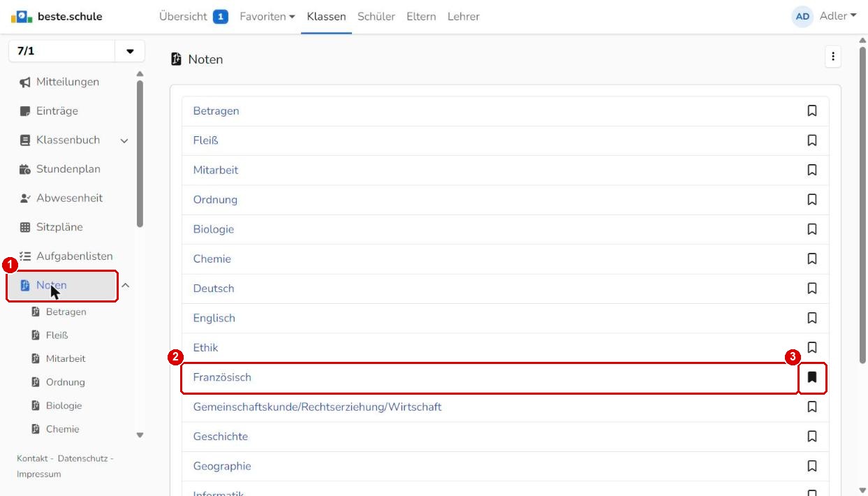Click the checklist icon beside Aufgabenlisten

(x=25, y=256)
